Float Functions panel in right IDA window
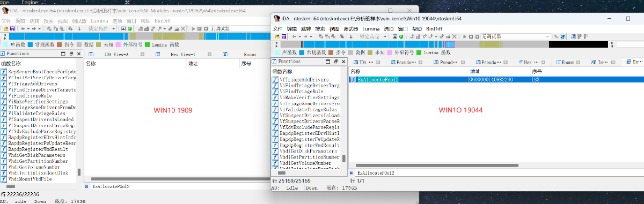644x204 pixels. pyautogui.click(x=335, y=62)
